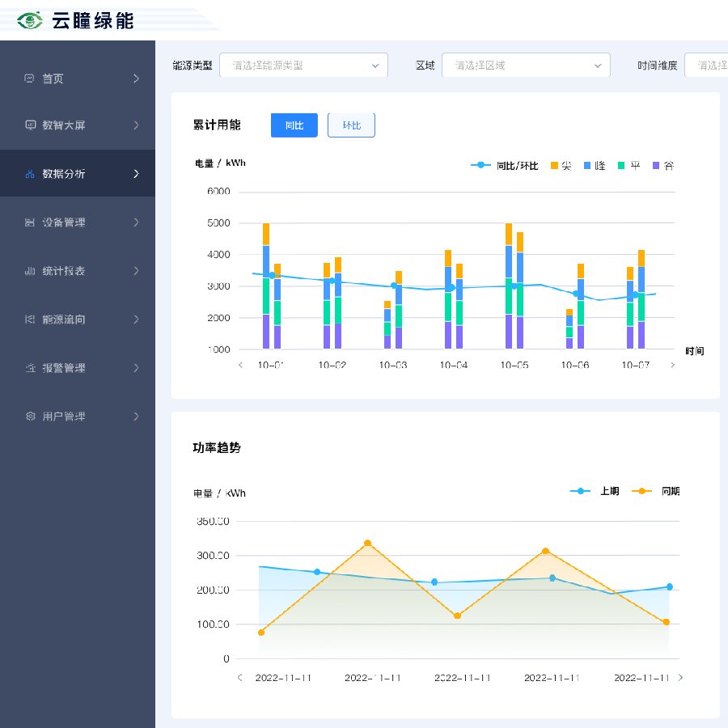Viewport: 728px width, 728px height.
Task: Click the 报警管理 alarm icon
Action: pos(30,368)
